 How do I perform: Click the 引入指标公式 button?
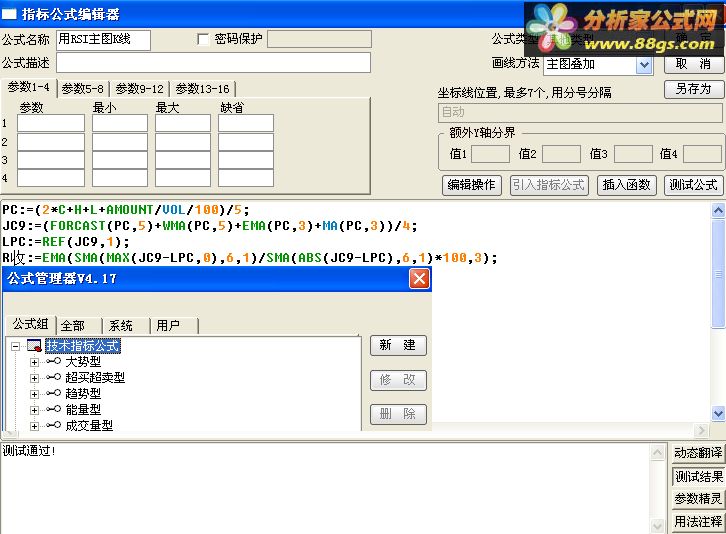[x=549, y=185]
